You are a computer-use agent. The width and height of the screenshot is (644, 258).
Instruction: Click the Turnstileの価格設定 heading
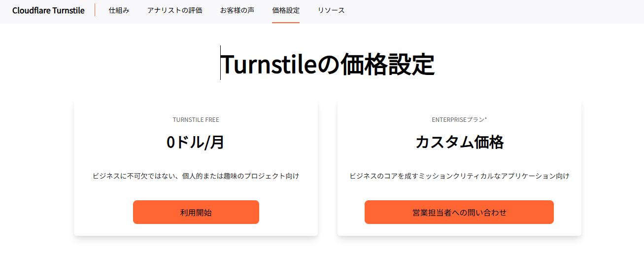327,64
